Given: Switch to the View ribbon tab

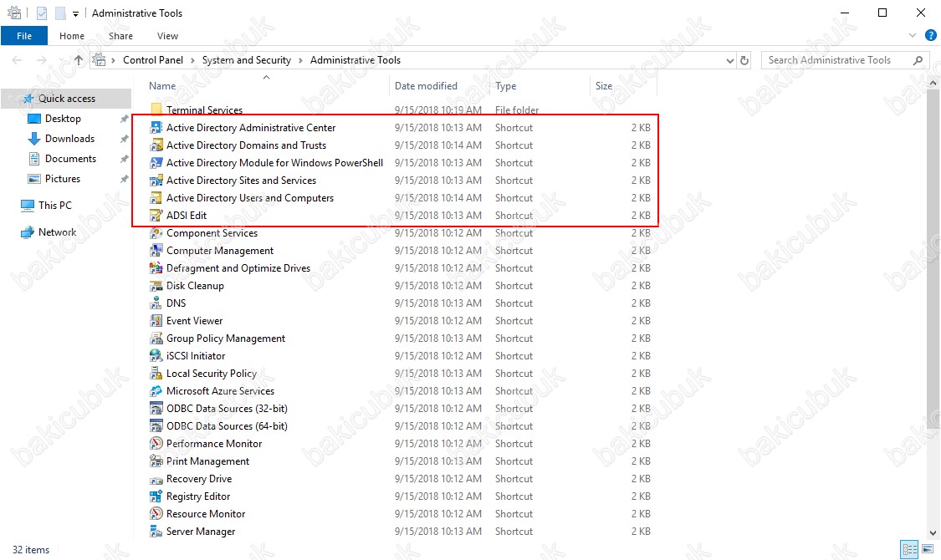Looking at the screenshot, I should pos(167,36).
